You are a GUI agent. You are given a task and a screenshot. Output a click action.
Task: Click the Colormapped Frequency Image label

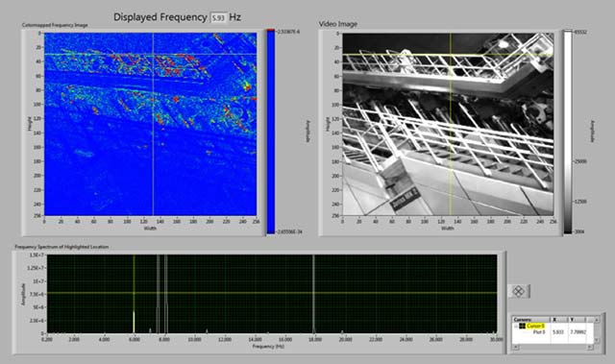(55, 25)
